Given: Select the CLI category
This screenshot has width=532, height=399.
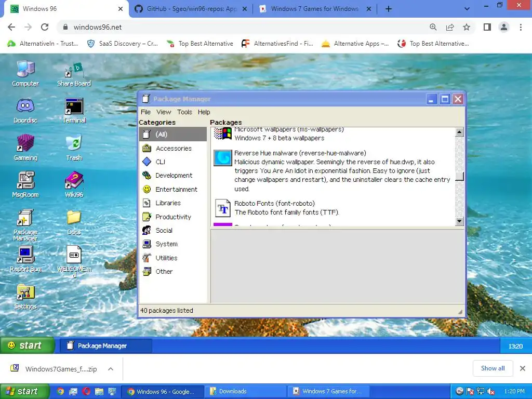Looking at the screenshot, I should 172,162.
